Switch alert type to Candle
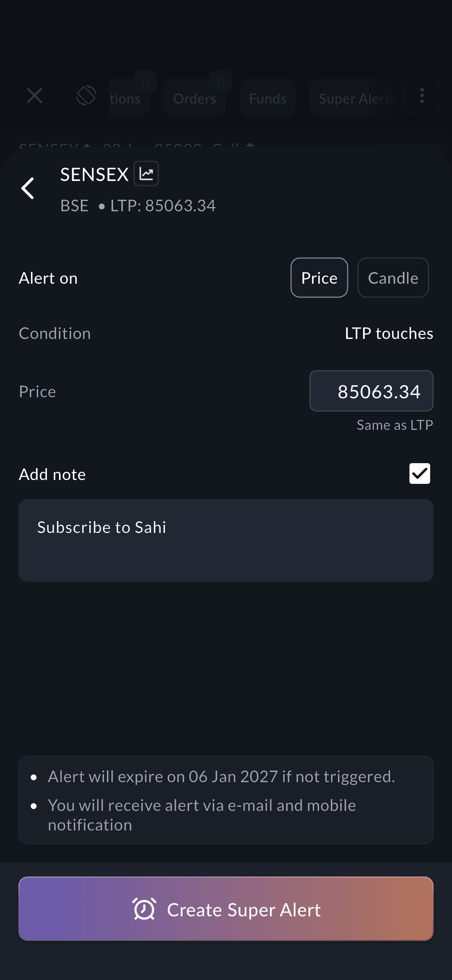This screenshot has height=980, width=452. click(x=393, y=278)
